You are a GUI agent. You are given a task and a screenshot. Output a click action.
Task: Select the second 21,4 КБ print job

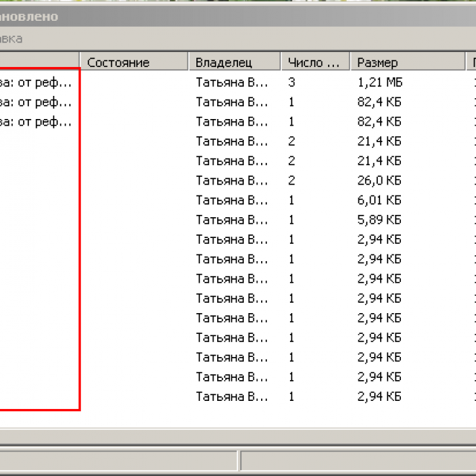379,161
